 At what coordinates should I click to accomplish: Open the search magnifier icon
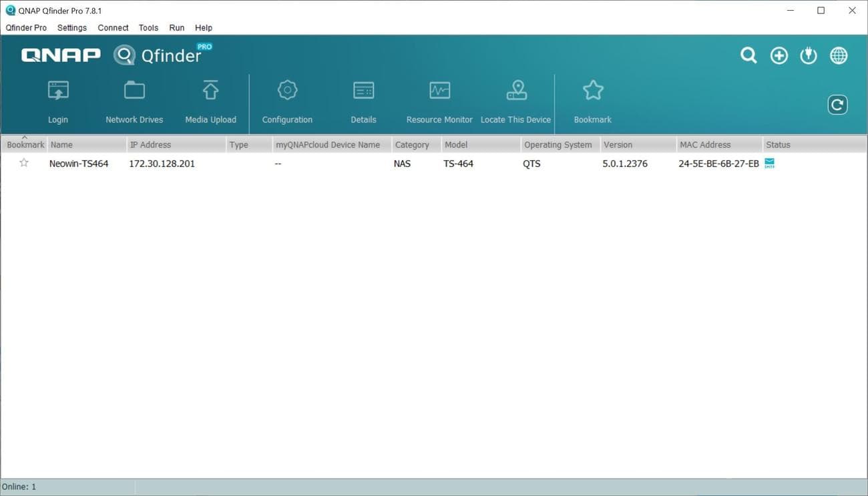(x=748, y=55)
